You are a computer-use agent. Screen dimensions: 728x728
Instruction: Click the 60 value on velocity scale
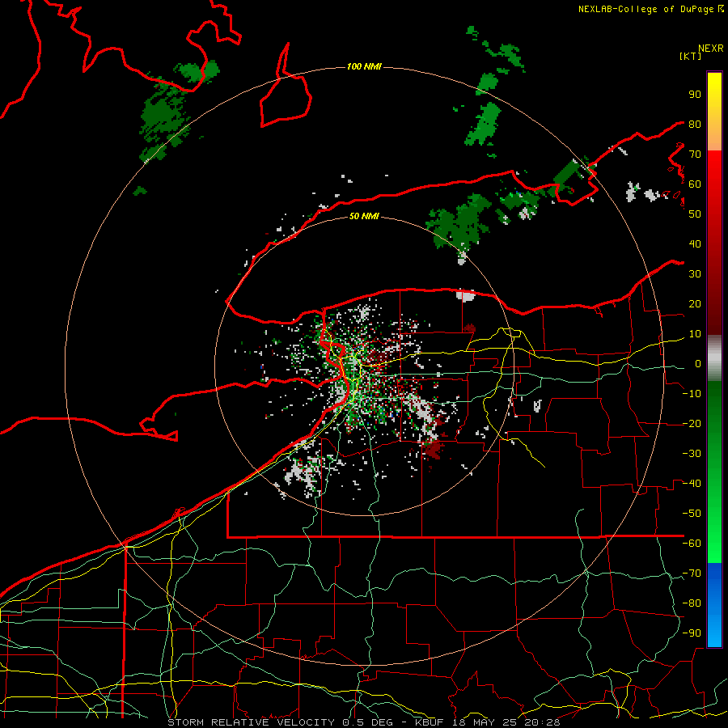click(695, 184)
